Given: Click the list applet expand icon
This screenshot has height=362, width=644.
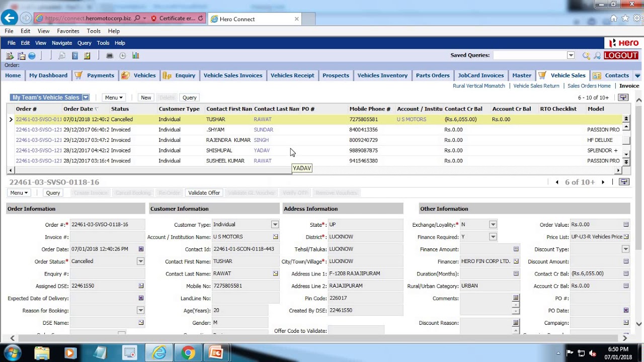Looking at the screenshot, I should (623, 98).
